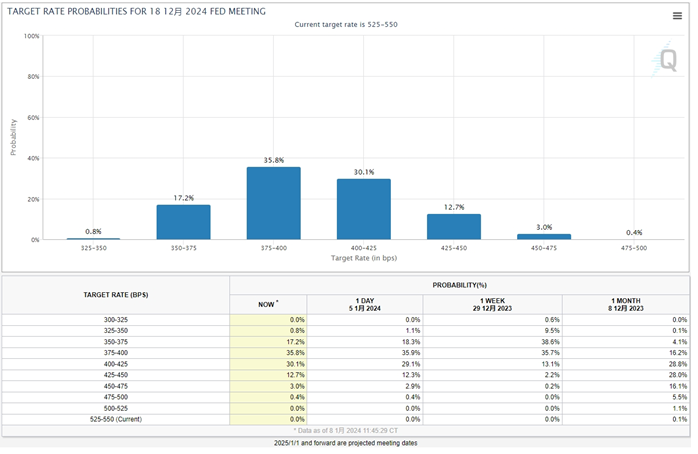The image size is (698, 454).
Task: Click the 325-350 bar showing 0.8%
Action: click(x=94, y=238)
